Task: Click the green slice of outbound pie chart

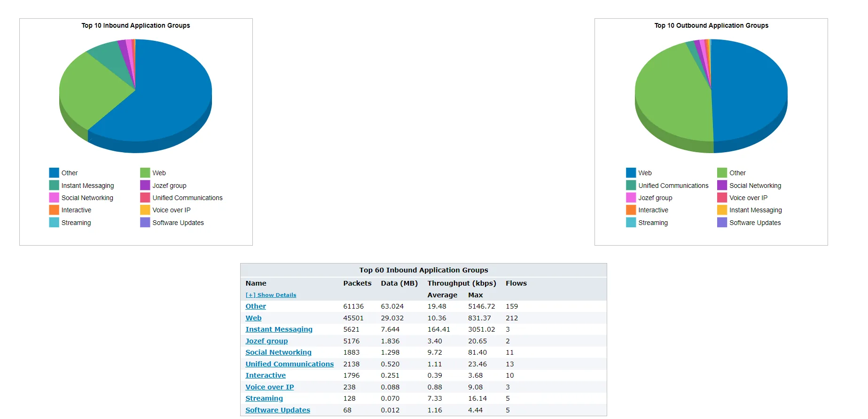Action: [x=672, y=99]
